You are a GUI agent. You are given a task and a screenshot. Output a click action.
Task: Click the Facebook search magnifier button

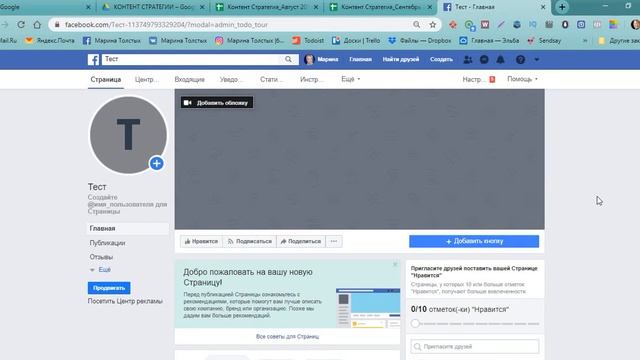[288, 59]
